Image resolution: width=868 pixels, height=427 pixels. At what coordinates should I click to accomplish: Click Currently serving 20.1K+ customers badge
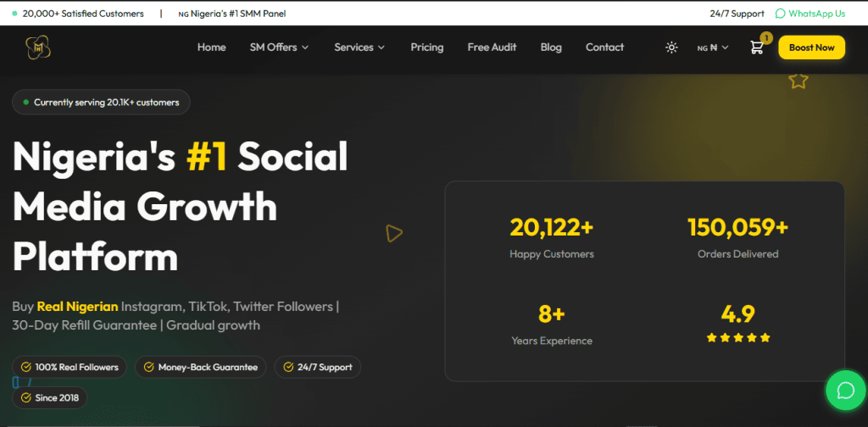pyautogui.click(x=101, y=103)
